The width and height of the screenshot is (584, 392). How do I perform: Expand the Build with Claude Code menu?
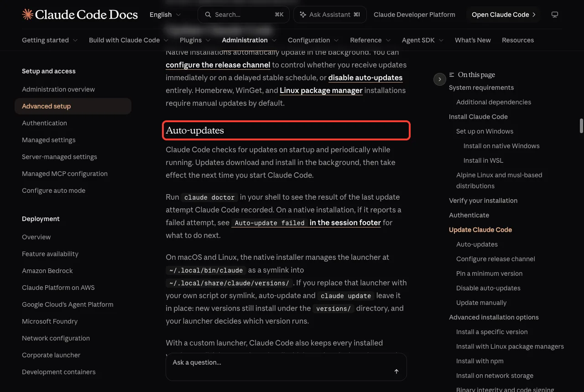pos(129,40)
